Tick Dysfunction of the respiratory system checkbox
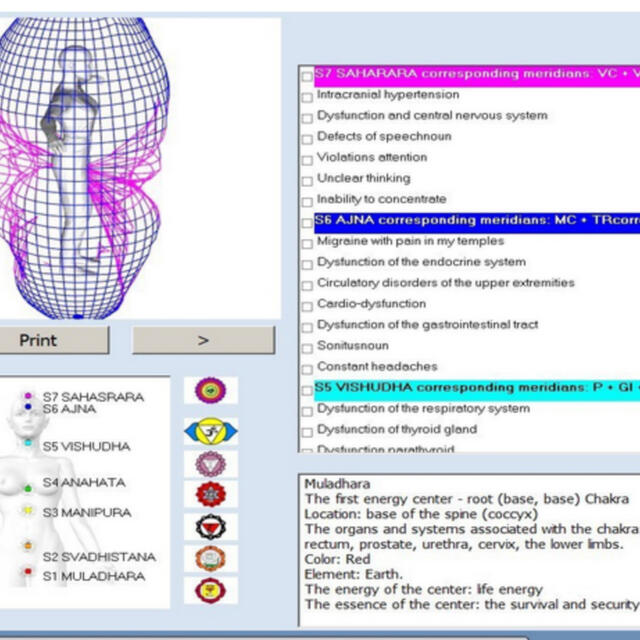The height and width of the screenshot is (640, 640). [307, 411]
